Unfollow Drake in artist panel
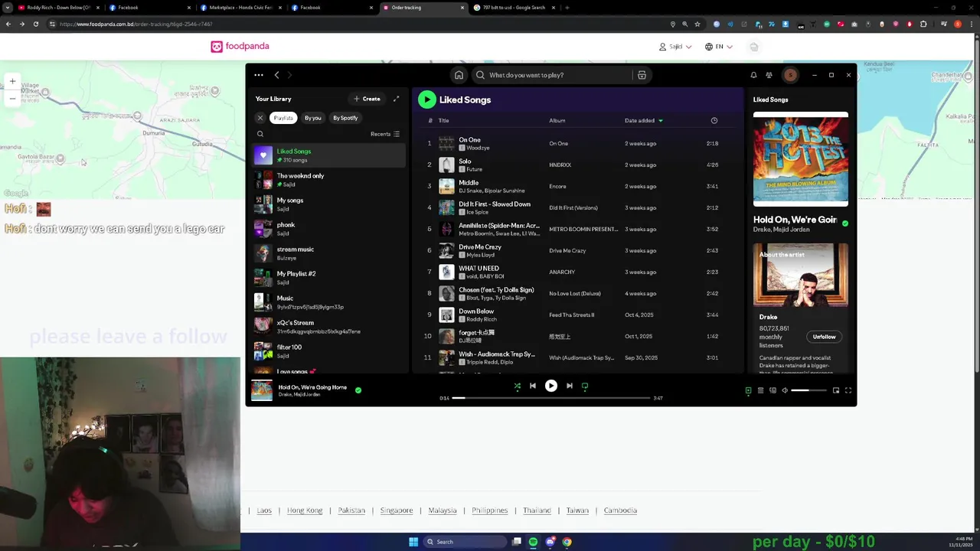The width and height of the screenshot is (980, 551). (x=824, y=337)
